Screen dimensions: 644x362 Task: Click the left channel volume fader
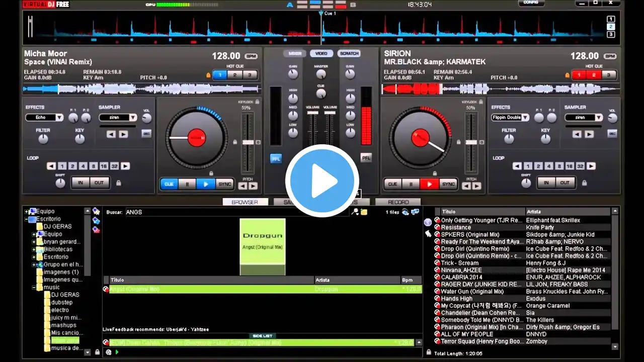(x=313, y=113)
